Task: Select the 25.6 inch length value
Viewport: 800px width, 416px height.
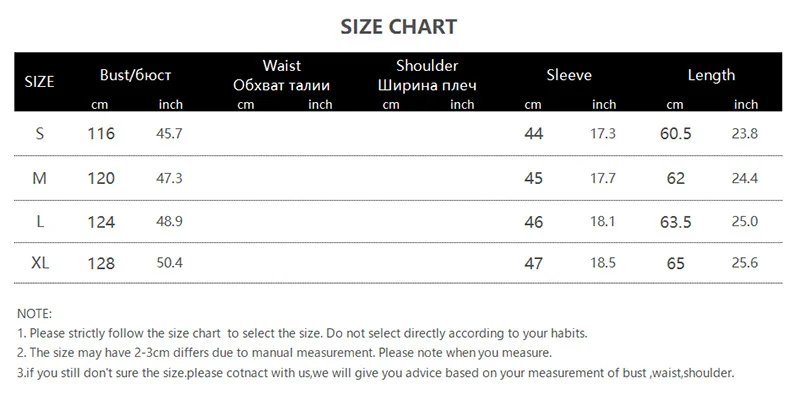Action: (746, 264)
